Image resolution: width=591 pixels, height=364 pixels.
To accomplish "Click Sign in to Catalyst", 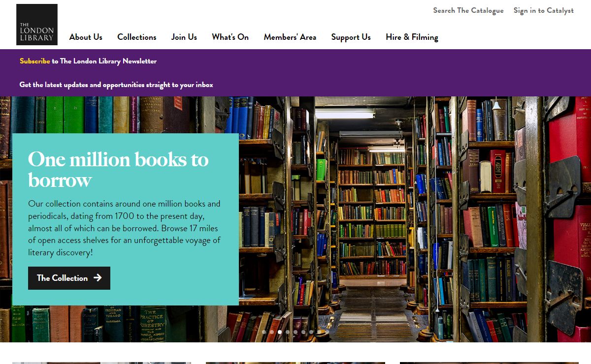I will coord(544,10).
